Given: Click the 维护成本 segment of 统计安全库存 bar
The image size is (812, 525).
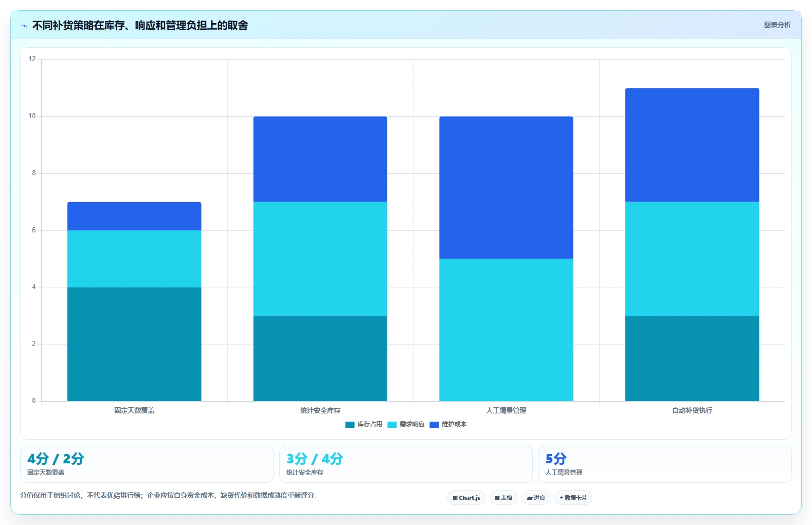Looking at the screenshot, I should coord(320,159).
